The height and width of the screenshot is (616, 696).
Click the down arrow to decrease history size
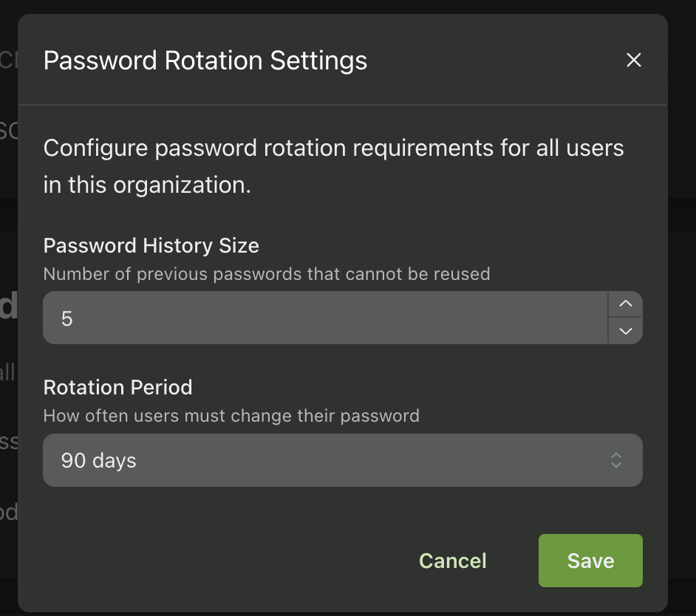pos(625,332)
